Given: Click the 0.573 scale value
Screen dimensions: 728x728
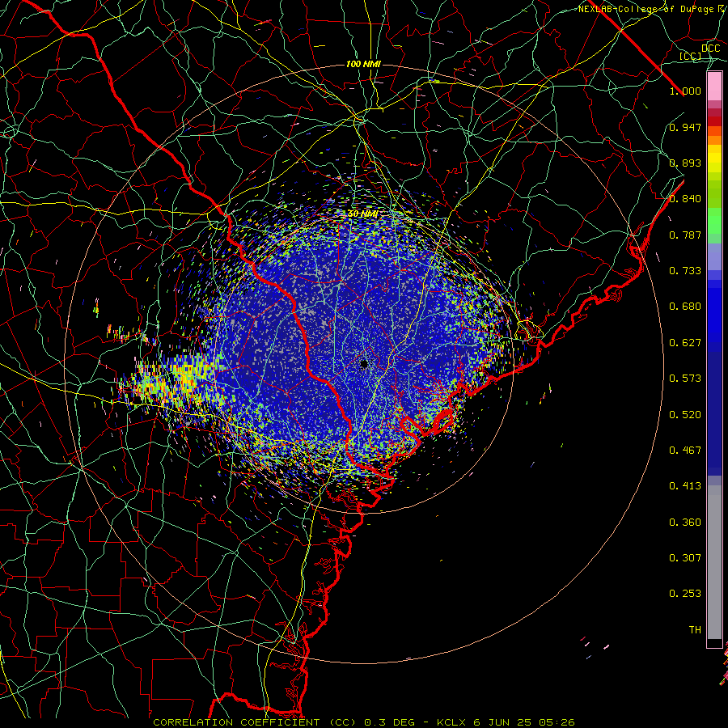Looking at the screenshot, I should coord(685,379).
